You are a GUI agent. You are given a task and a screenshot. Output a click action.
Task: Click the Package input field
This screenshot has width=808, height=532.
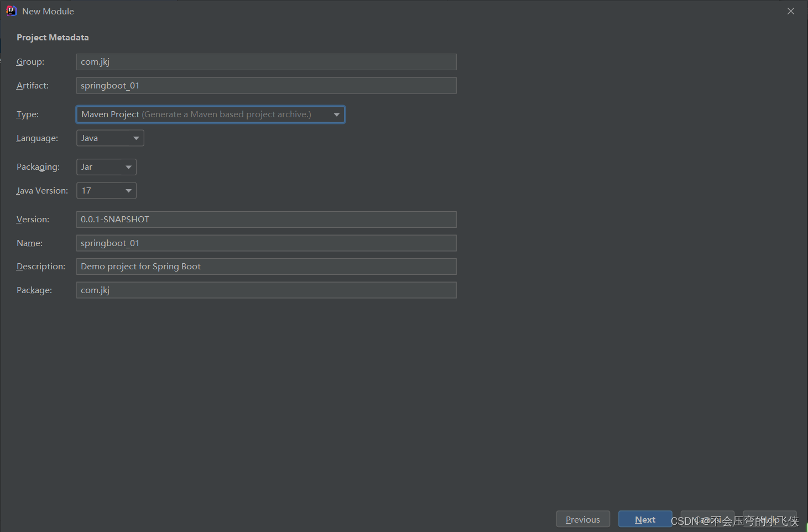(x=266, y=290)
